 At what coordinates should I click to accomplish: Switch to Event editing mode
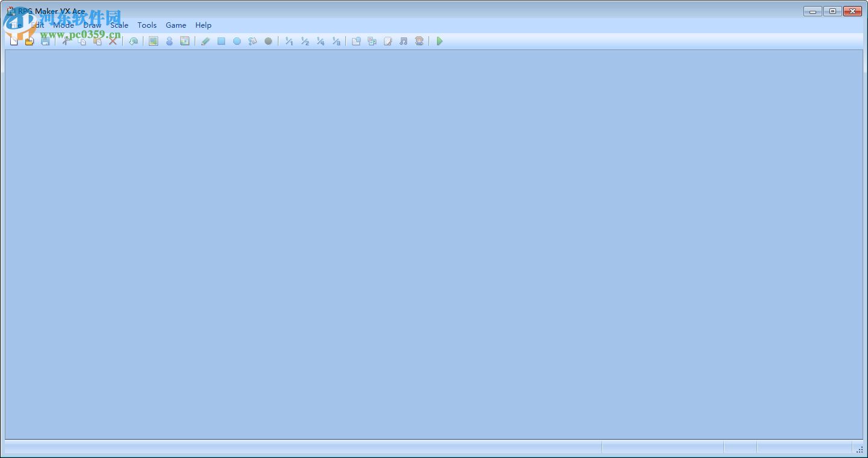click(169, 41)
